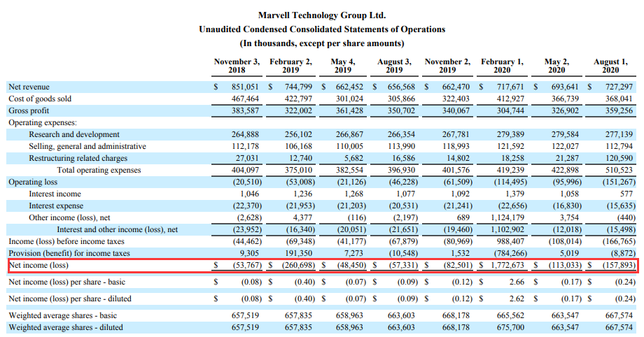This screenshot has height=337, width=644.
Task: Click Interest and other income (loss), net label
Action: coord(117,230)
